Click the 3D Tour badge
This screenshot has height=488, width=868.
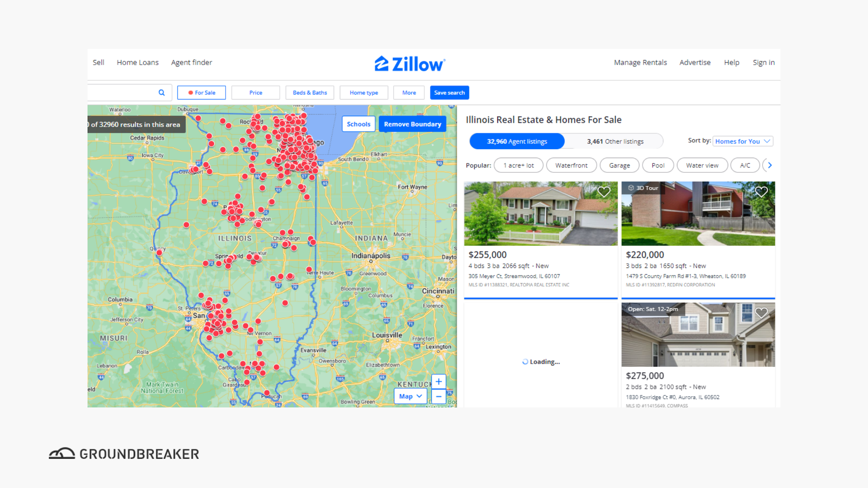[643, 188]
